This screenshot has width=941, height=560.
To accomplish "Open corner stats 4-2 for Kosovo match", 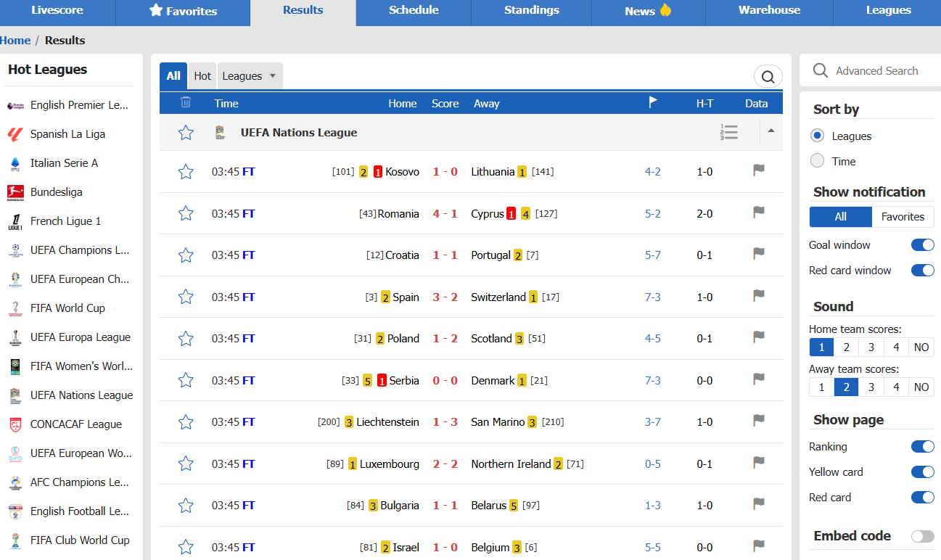I will click(x=653, y=172).
